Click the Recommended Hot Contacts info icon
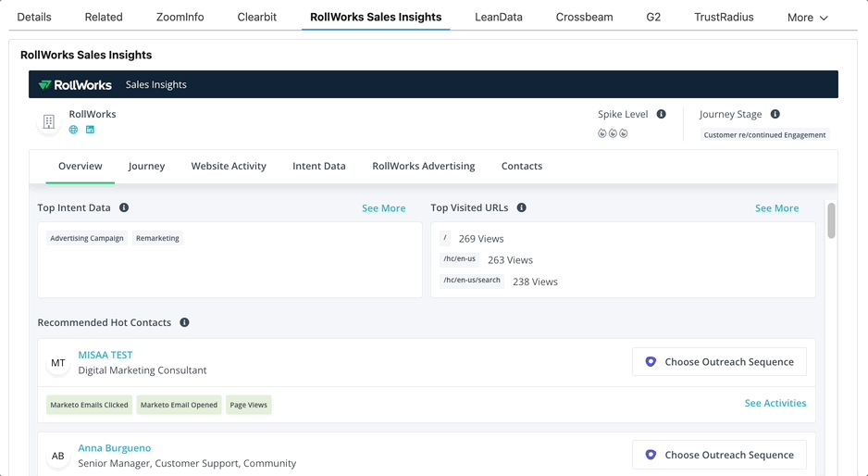 (184, 322)
